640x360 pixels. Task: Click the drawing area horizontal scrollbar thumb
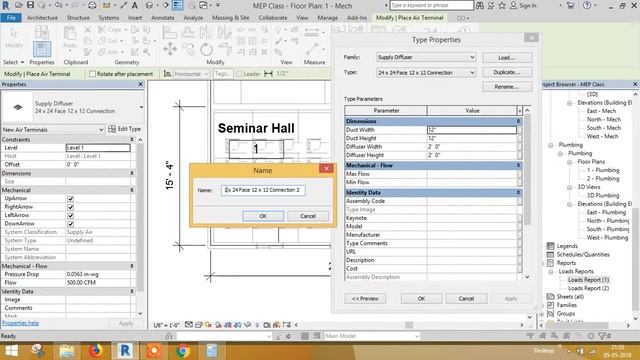(409, 325)
